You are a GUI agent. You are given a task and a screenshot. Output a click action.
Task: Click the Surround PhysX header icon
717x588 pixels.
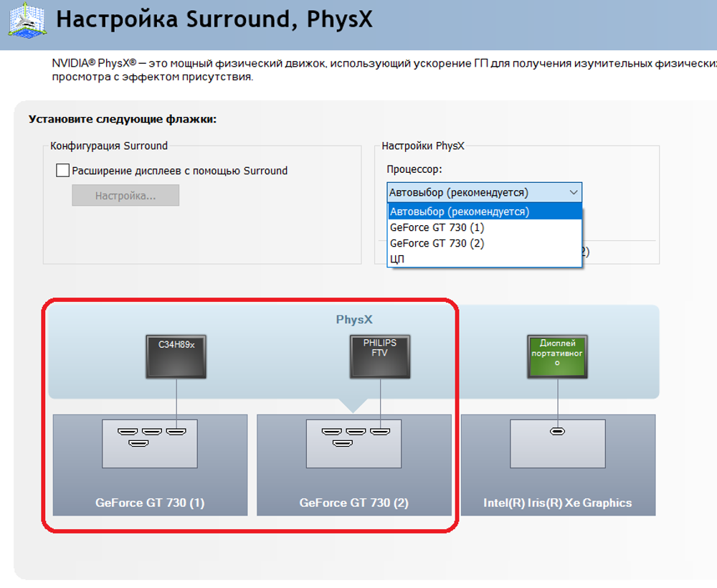tap(27, 21)
